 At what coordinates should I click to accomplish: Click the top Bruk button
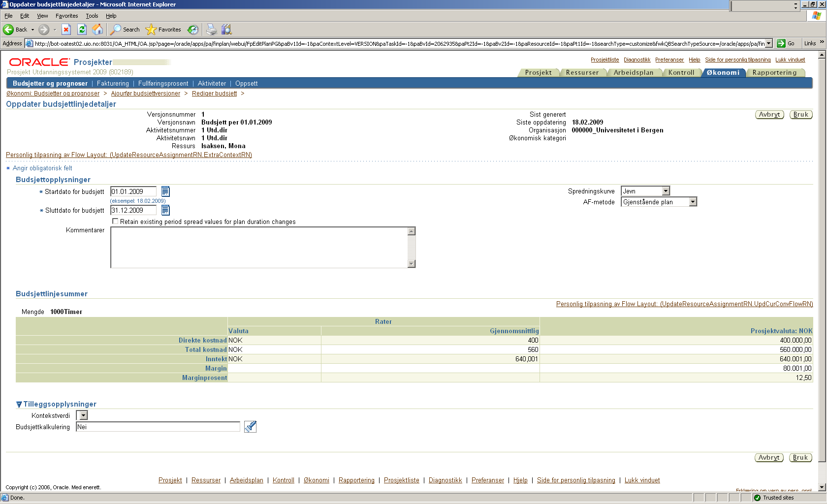[800, 115]
